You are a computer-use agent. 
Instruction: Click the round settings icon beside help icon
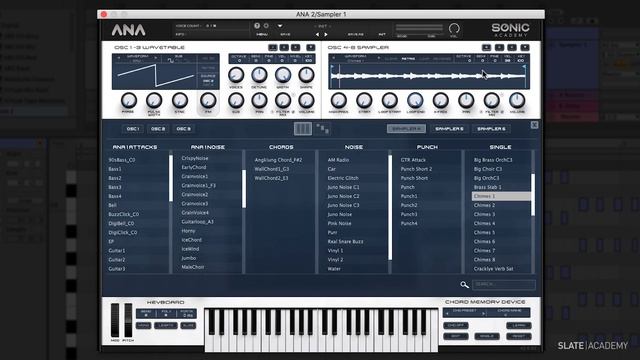266,26
